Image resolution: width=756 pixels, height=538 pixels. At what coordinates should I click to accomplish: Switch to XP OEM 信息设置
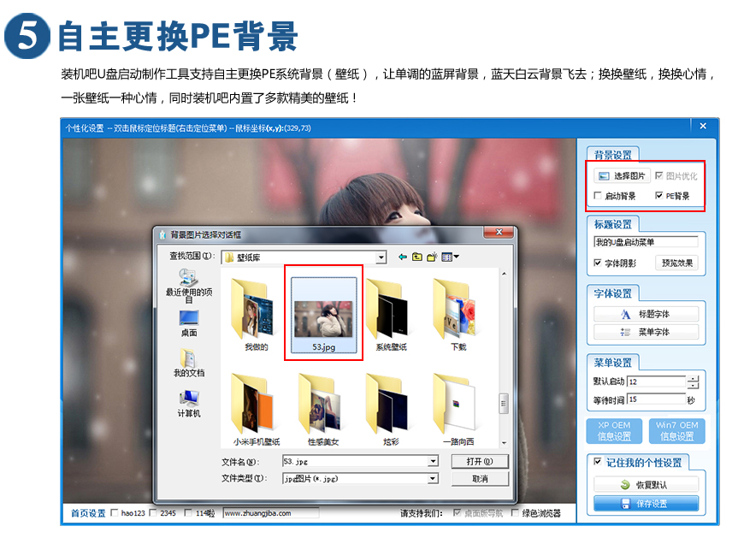617,430
